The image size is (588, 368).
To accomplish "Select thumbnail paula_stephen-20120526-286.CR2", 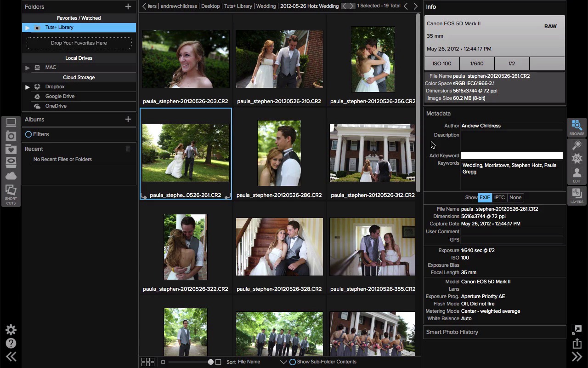I will coord(279,153).
